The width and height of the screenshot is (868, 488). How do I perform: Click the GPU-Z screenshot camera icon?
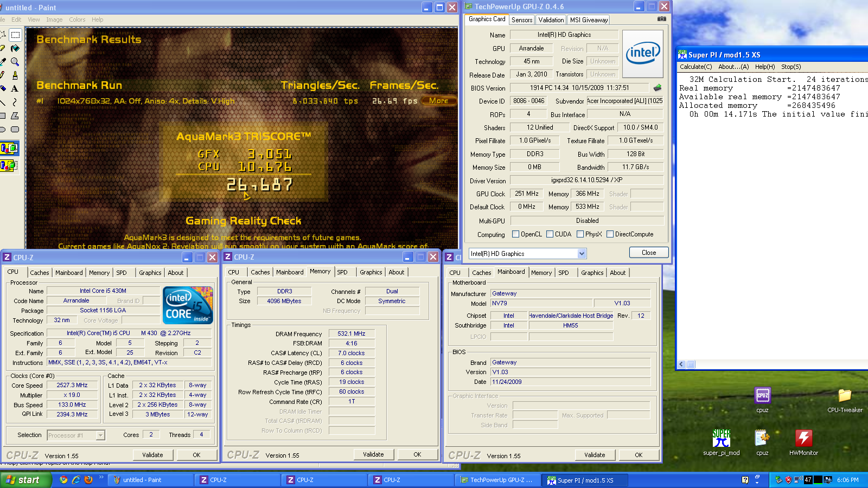[662, 19]
